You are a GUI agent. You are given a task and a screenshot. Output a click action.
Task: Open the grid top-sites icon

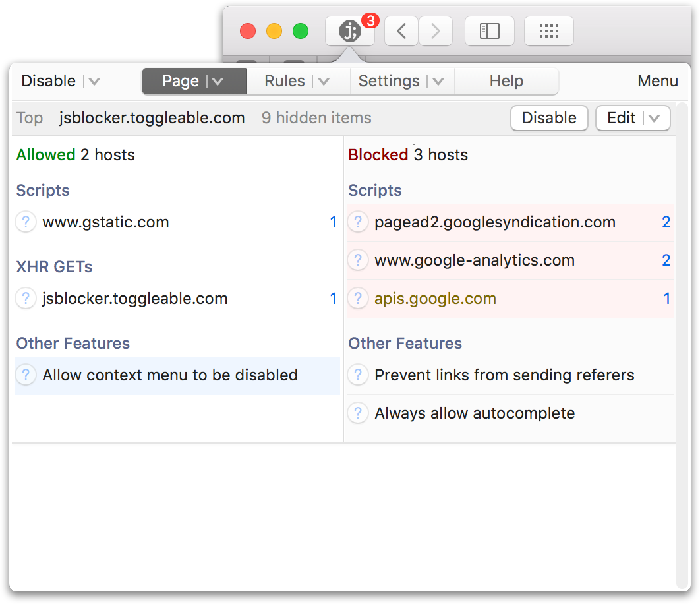click(548, 31)
